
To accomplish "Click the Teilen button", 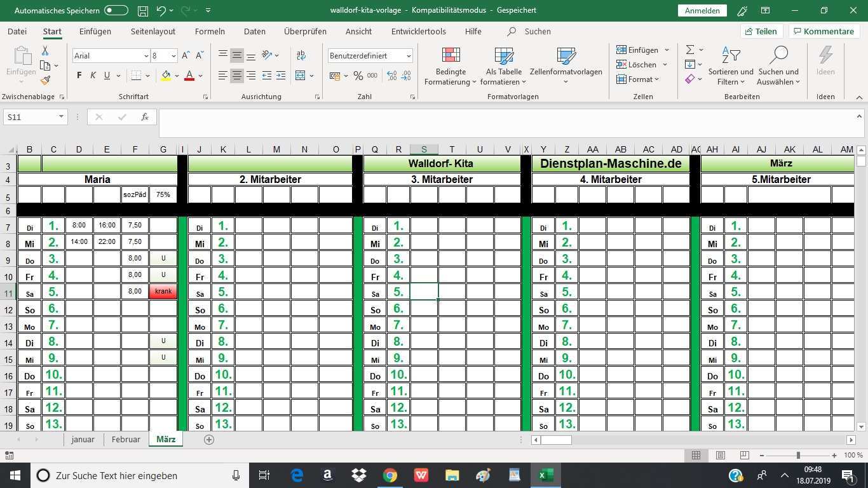I will [x=761, y=31].
